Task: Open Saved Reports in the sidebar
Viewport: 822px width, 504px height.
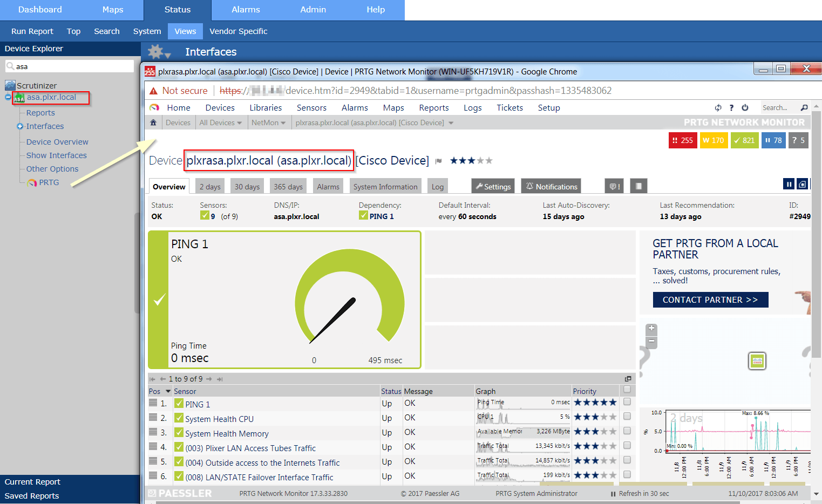Action: pyautogui.click(x=32, y=496)
